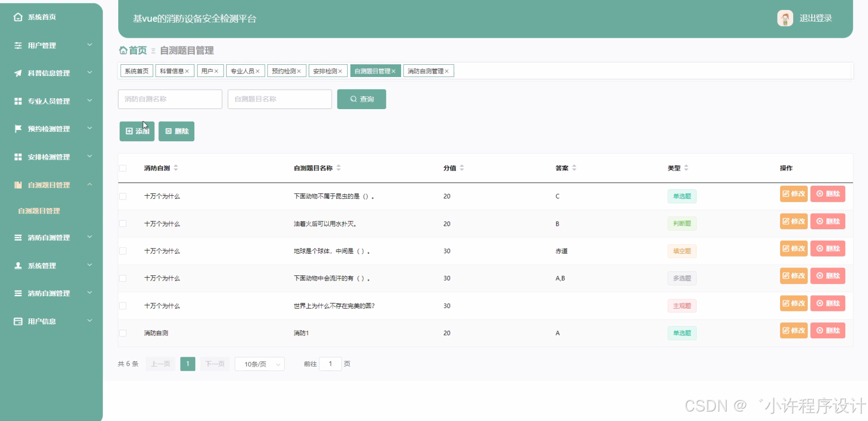Close the 消防自测管理 tab with its X
The width and height of the screenshot is (868, 421).
point(447,71)
